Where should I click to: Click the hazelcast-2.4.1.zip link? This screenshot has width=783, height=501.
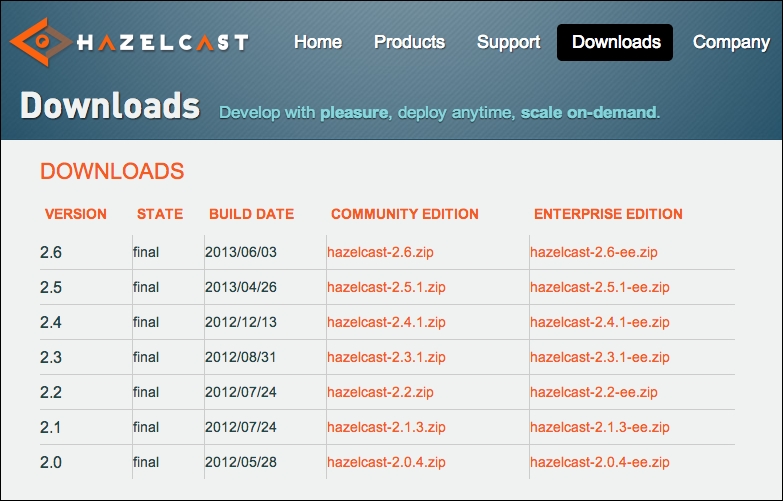pos(386,322)
